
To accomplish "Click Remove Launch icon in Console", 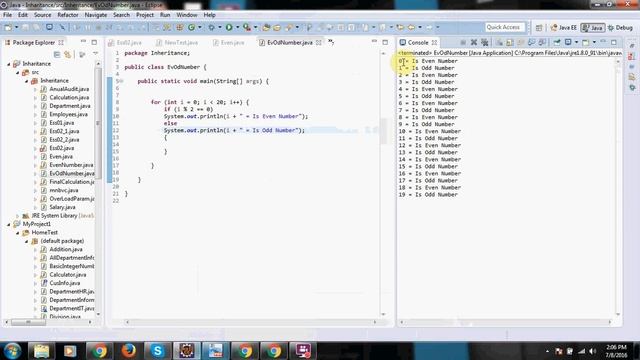I will 474,42.
